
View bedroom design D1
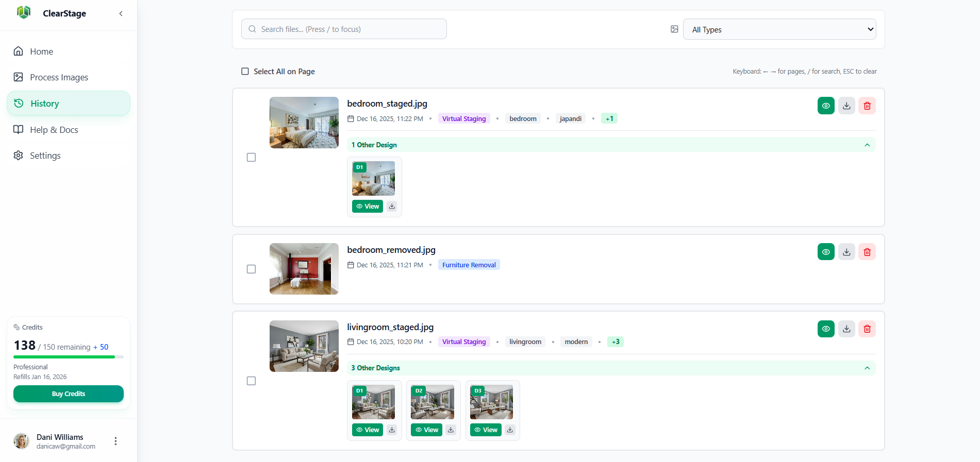click(368, 206)
